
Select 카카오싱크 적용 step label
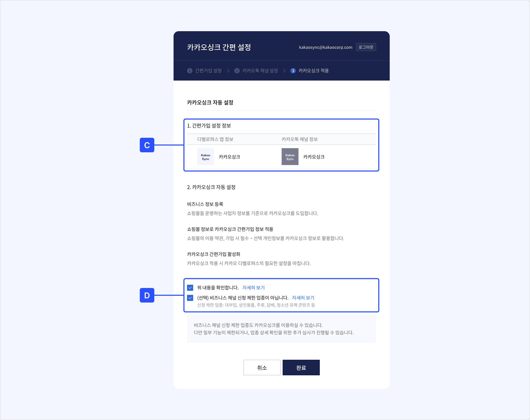(x=314, y=71)
